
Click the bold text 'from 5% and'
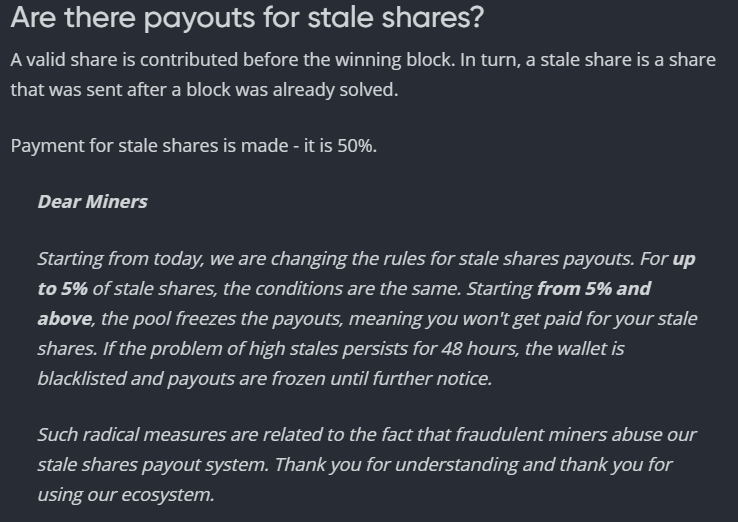coord(594,289)
